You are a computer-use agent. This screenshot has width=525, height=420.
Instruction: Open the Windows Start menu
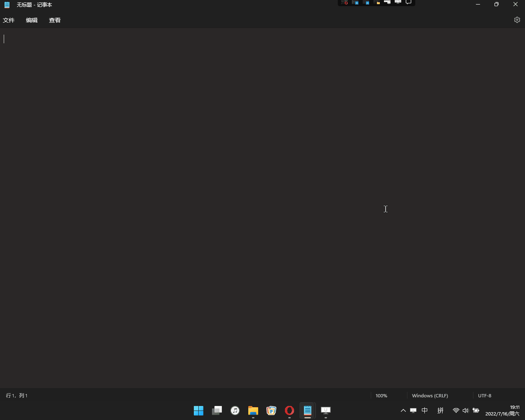click(199, 410)
